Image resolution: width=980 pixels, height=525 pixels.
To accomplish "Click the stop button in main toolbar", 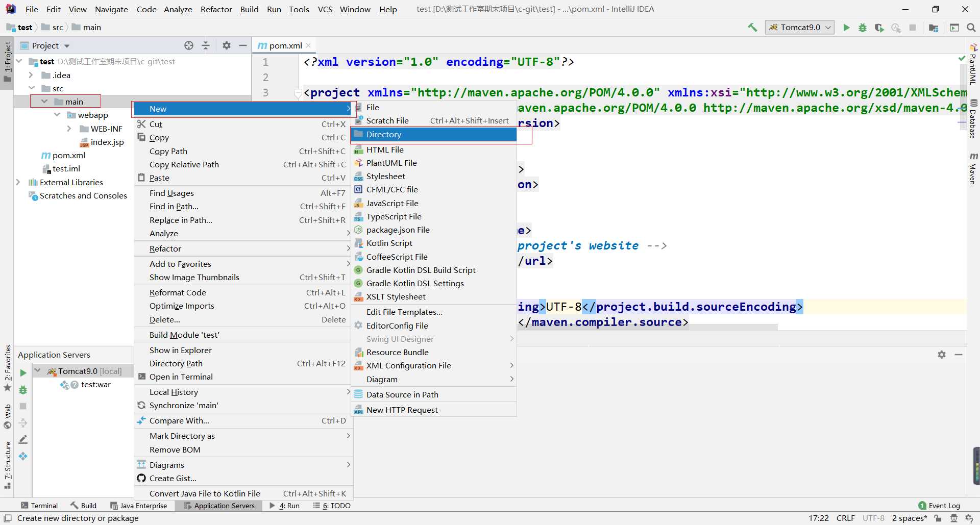I will coord(913,28).
